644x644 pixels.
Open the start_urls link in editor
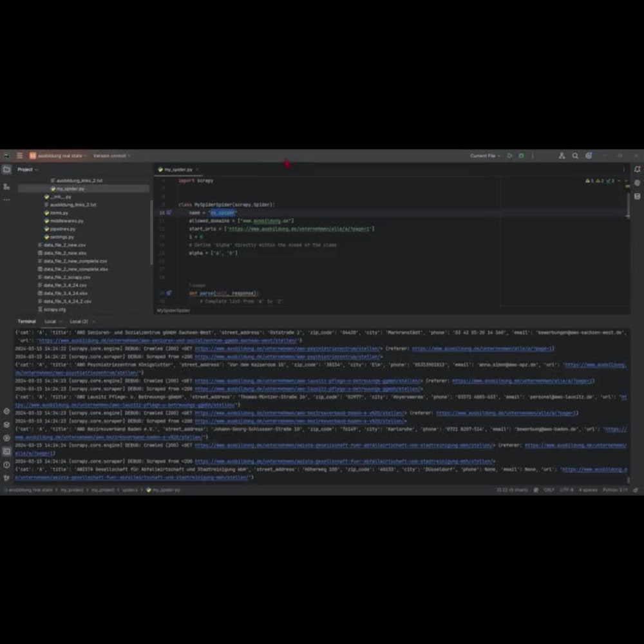point(299,229)
